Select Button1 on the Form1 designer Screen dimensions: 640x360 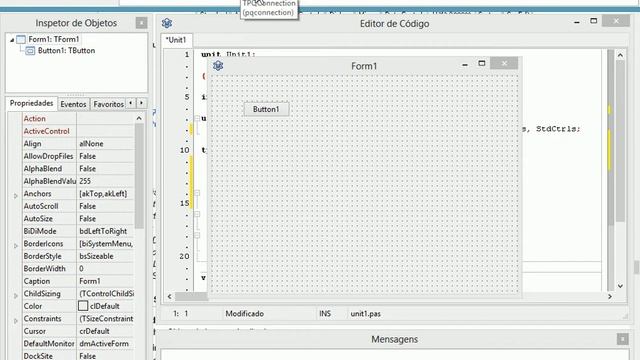[266, 109]
